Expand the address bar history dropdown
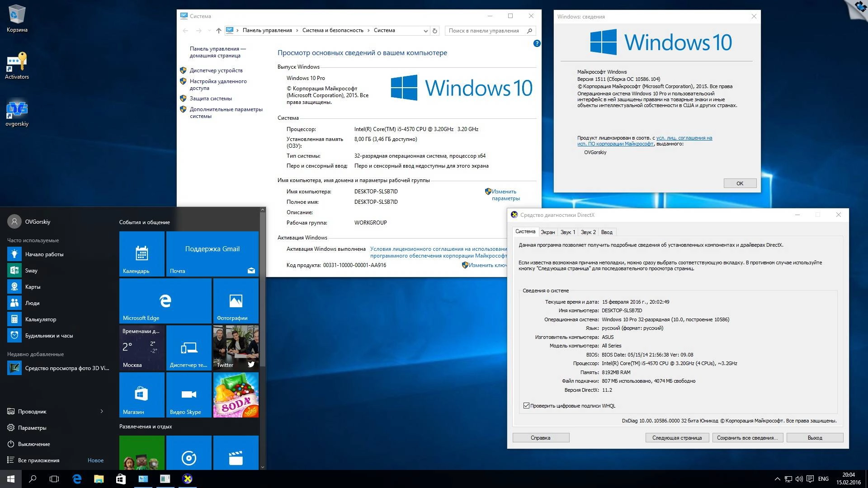This screenshot has height=488, width=868. click(425, 31)
